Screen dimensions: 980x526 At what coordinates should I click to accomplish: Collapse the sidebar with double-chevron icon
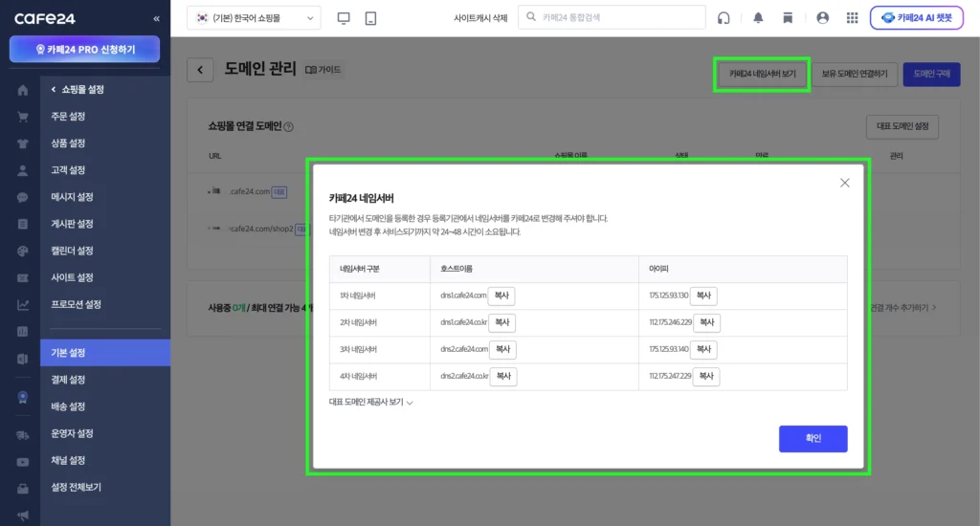click(x=156, y=19)
